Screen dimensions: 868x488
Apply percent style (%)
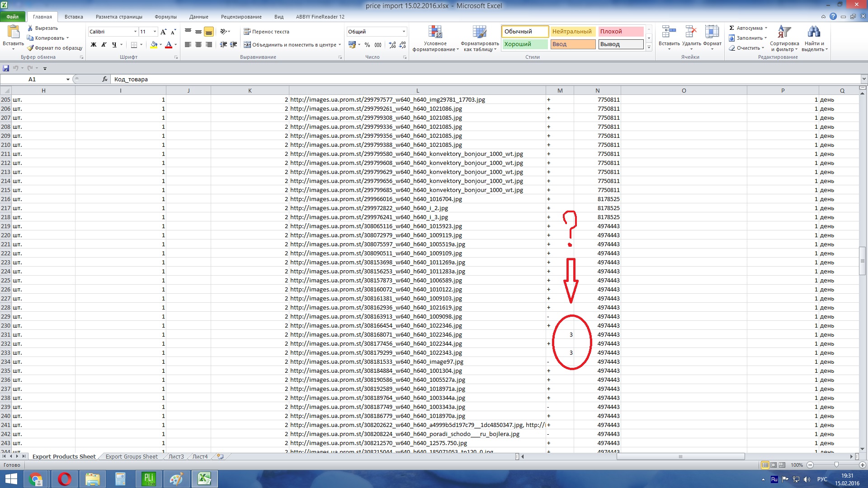tap(367, 45)
